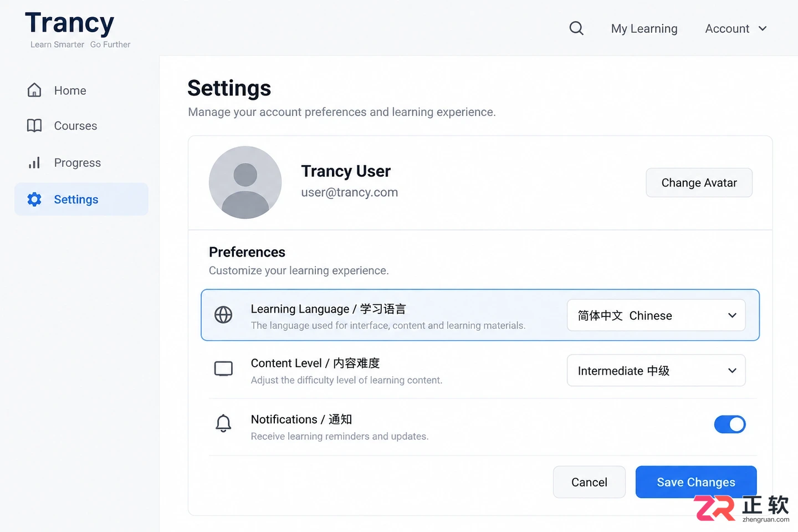Click the Courses book icon
The width and height of the screenshot is (798, 532).
tap(34, 126)
